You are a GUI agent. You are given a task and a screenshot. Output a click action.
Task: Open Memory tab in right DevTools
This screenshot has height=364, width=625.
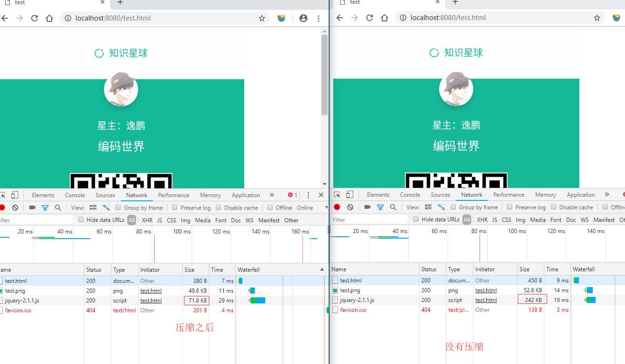546,195
